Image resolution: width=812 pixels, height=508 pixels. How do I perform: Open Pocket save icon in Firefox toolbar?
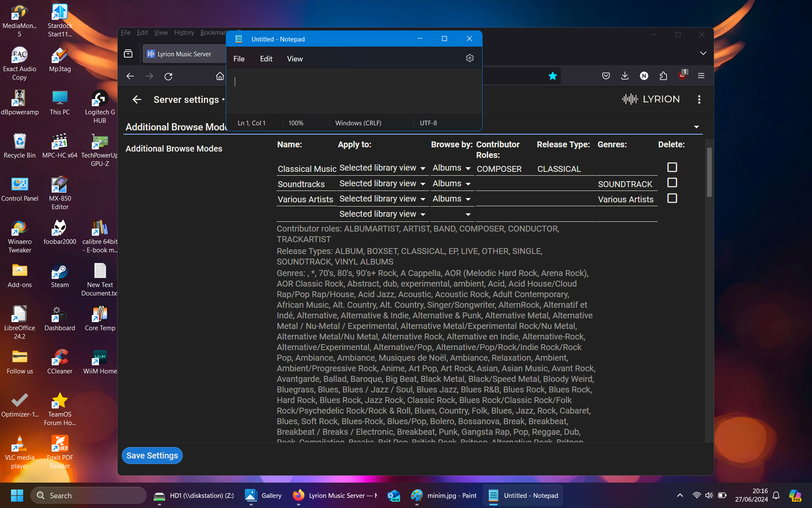click(x=606, y=76)
